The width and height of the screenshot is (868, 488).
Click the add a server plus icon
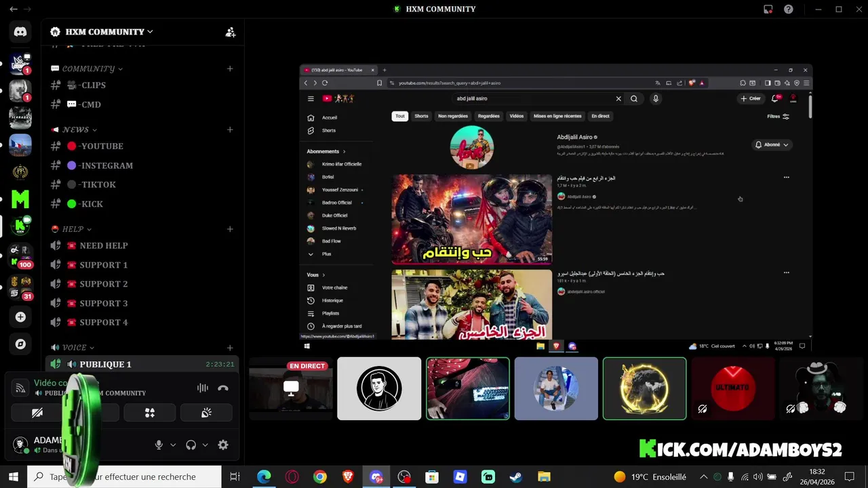20,317
